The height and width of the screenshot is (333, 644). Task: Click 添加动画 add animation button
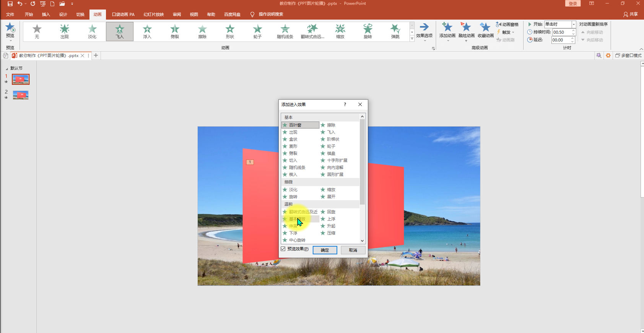pos(447,31)
